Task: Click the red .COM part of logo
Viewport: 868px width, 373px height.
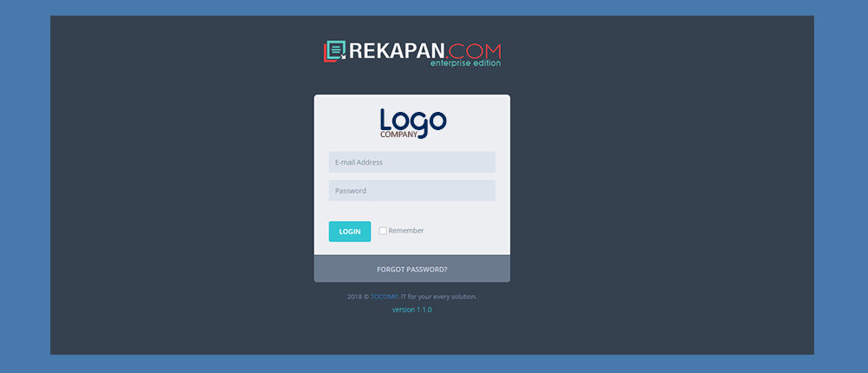Action: tap(473, 51)
